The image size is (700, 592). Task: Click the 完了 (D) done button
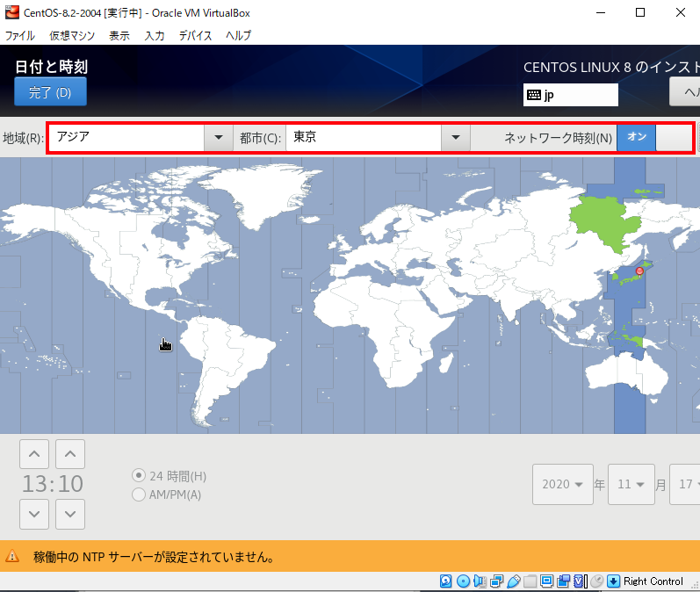[50, 91]
